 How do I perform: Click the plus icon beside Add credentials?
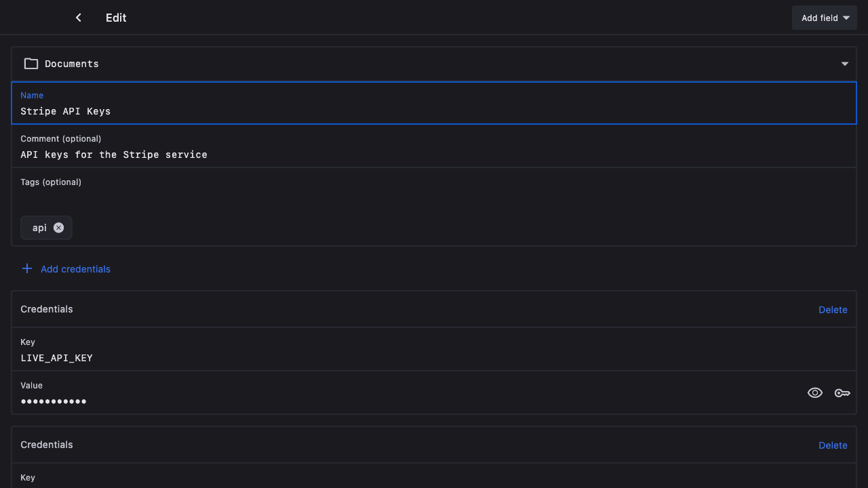(x=27, y=269)
